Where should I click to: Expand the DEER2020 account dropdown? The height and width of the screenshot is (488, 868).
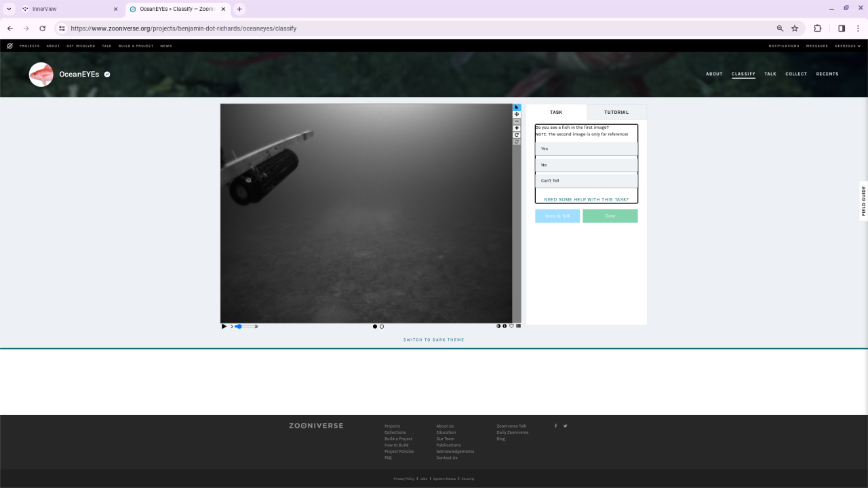pyautogui.click(x=848, y=46)
